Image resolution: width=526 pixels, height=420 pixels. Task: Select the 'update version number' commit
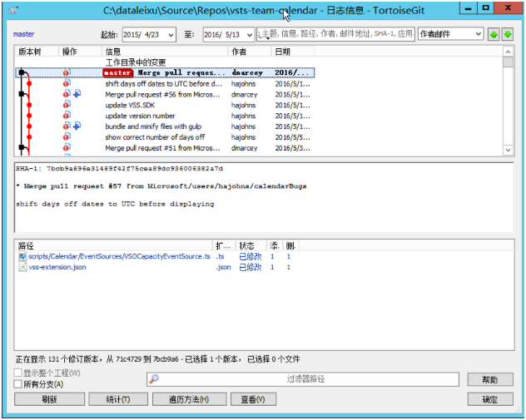click(x=165, y=116)
